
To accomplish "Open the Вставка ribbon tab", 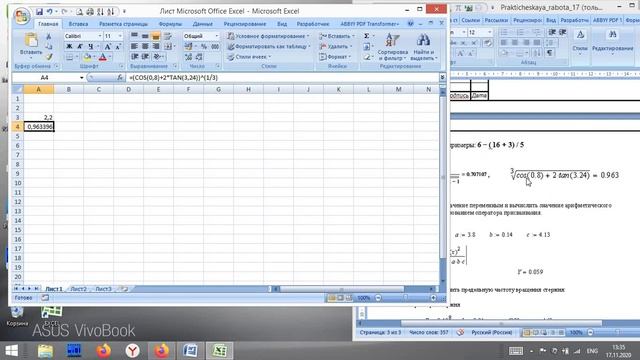I will (78, 24).
